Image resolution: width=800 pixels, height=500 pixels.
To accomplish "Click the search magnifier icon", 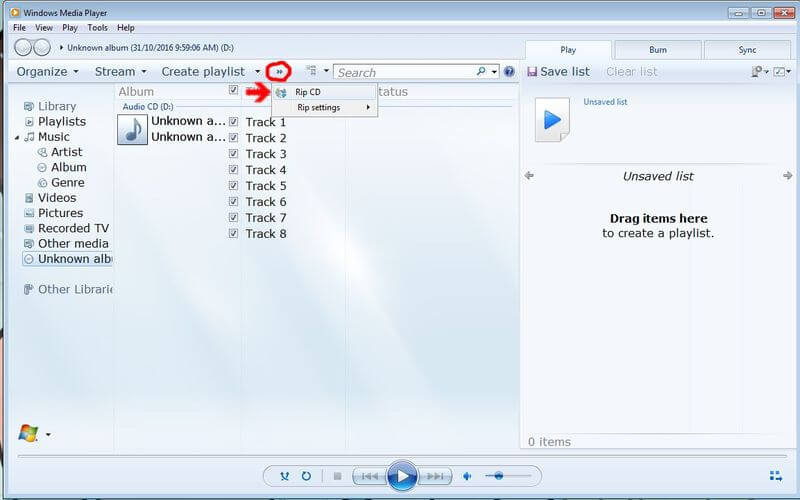I will pyautogui.click(x=481, y=71).
